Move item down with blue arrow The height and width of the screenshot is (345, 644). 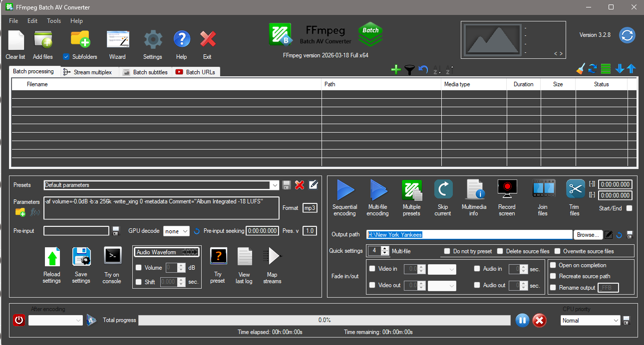[620, 69]
